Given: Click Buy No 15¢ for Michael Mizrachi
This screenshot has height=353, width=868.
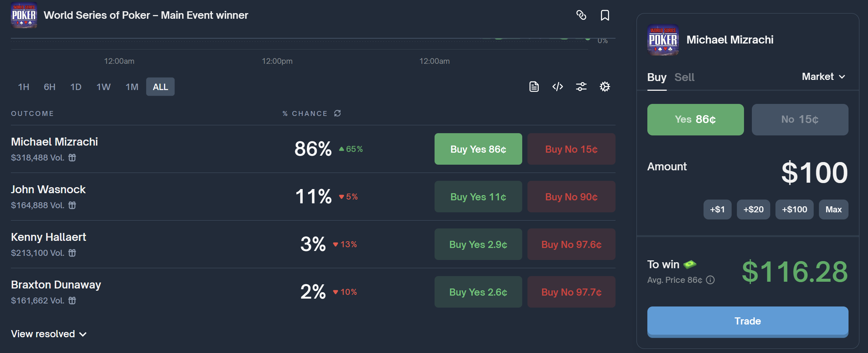Looking at the screenshot, I should 571,149.
